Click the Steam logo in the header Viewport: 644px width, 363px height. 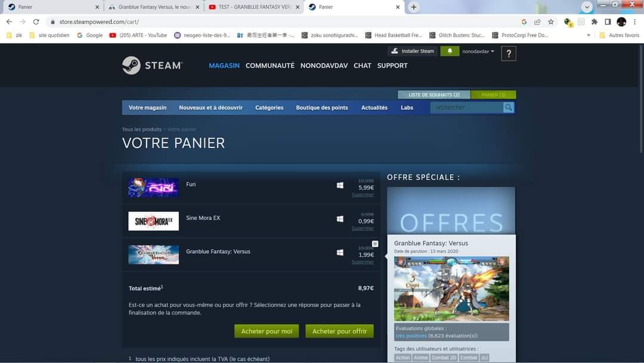pos(153,65)
